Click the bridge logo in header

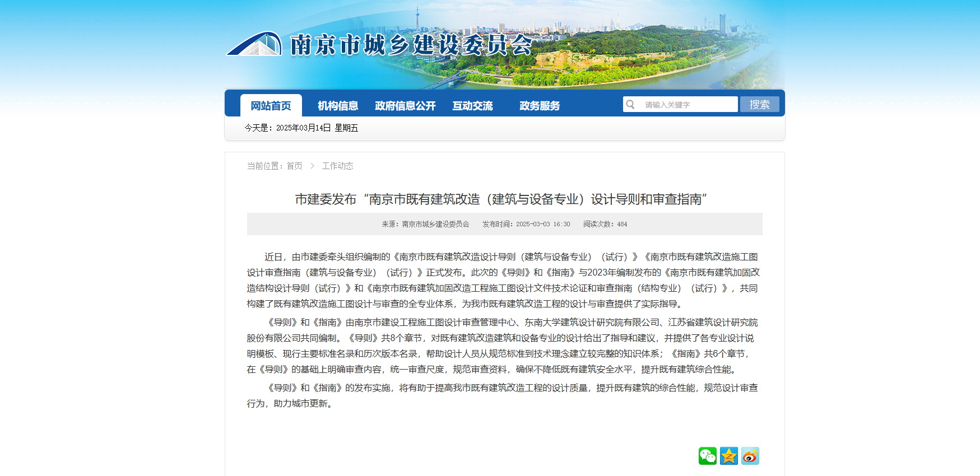pyautogui.click(x=254, y=44)
